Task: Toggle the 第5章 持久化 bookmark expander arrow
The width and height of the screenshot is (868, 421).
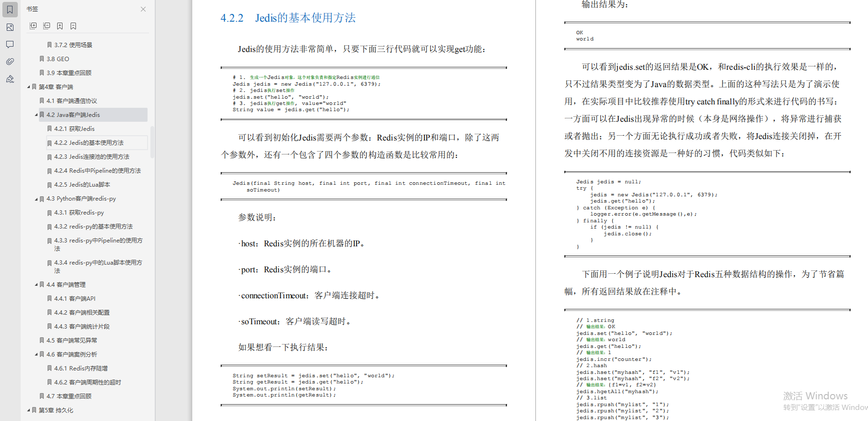Action: (x=28, y=410)
